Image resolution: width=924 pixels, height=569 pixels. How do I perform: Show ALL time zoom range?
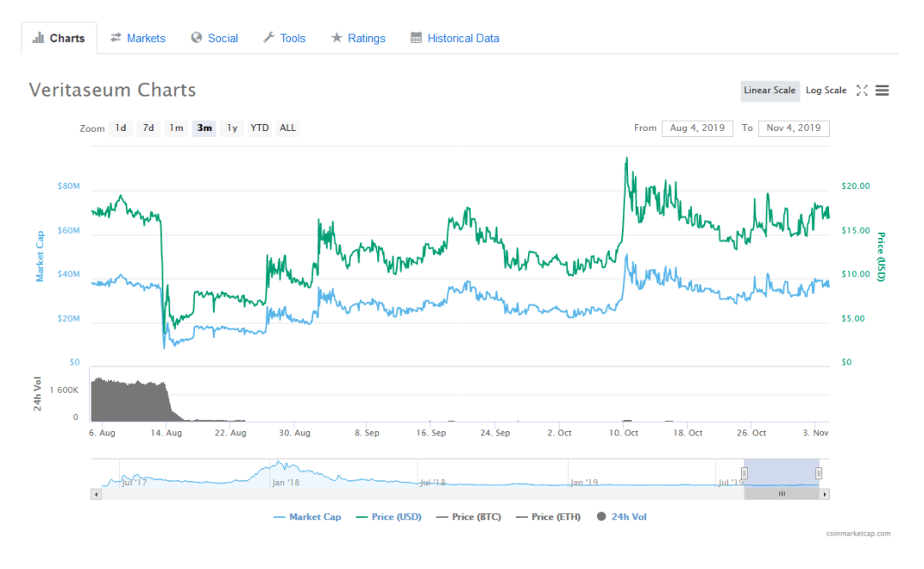pyautogui.click(x=287, y=128)
